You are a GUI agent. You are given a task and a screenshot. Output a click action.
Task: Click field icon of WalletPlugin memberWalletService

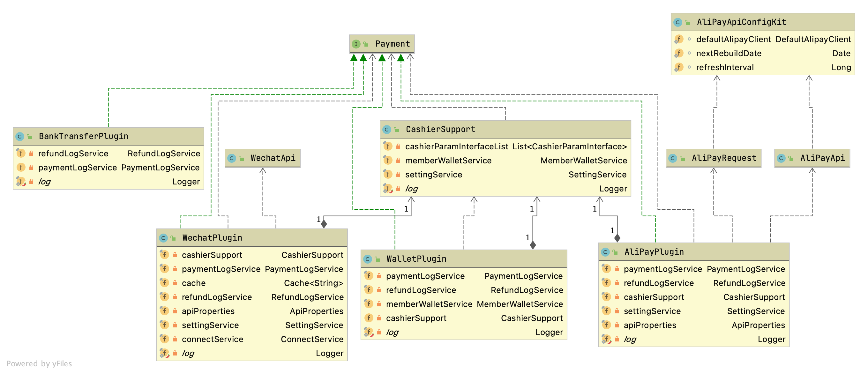click(368, 304)
